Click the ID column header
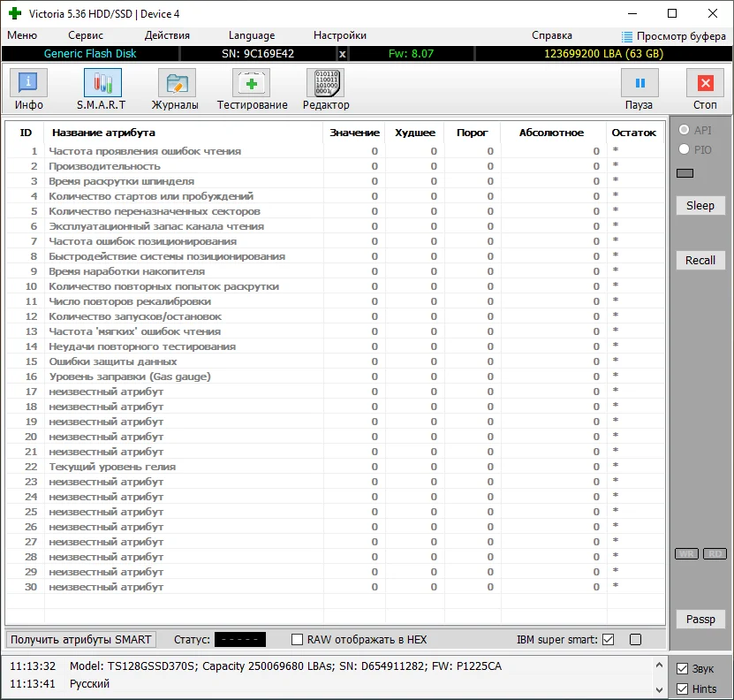Viewport: 734px width, 700px height. (26, 133)
